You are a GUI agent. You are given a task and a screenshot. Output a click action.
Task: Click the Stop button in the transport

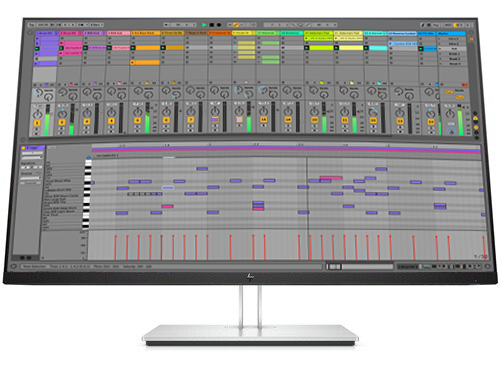(x=212, y=25)
